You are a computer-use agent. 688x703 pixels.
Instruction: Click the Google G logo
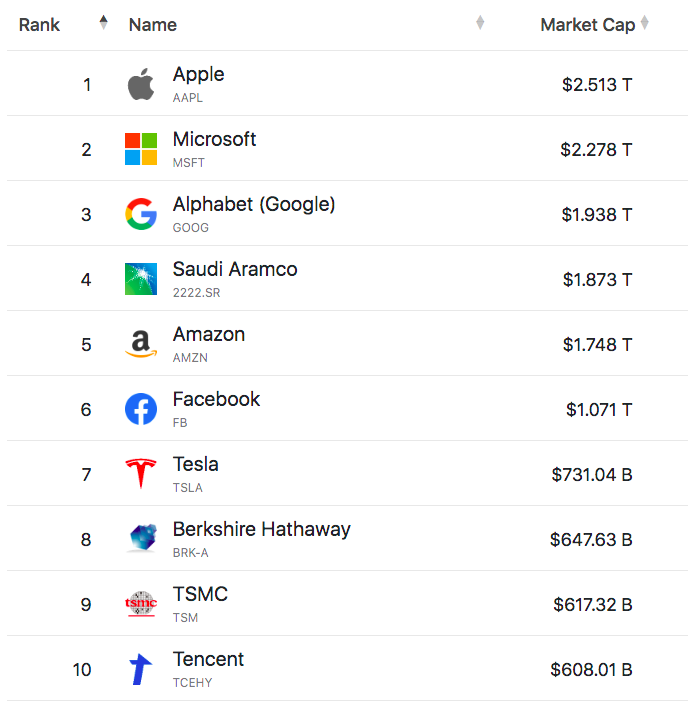click(141, 214)
